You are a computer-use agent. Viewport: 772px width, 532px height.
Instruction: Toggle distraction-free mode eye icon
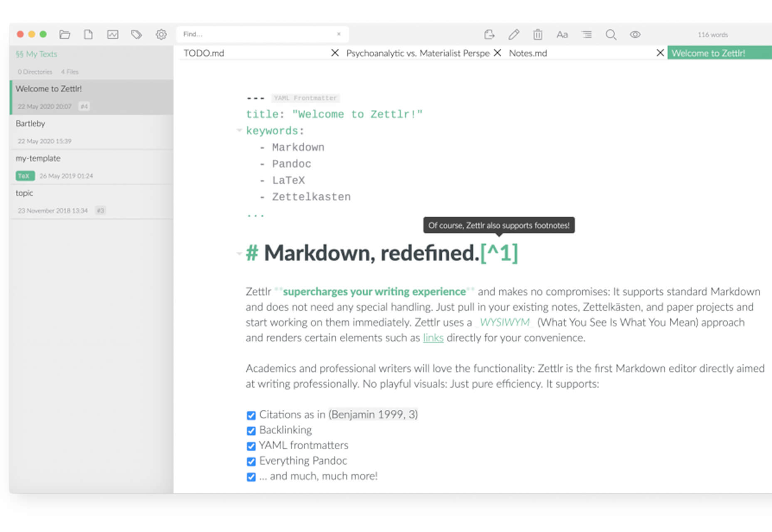coord(635,35)
